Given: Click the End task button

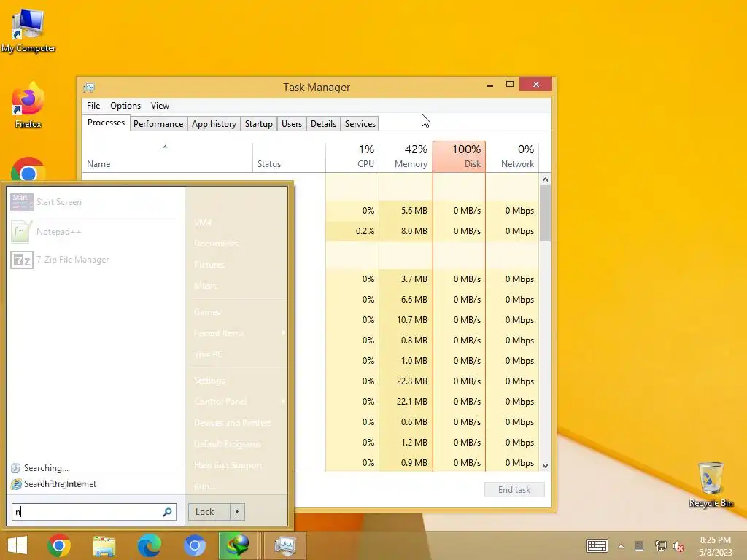Looking at the screenshot, I should (514, 490).
